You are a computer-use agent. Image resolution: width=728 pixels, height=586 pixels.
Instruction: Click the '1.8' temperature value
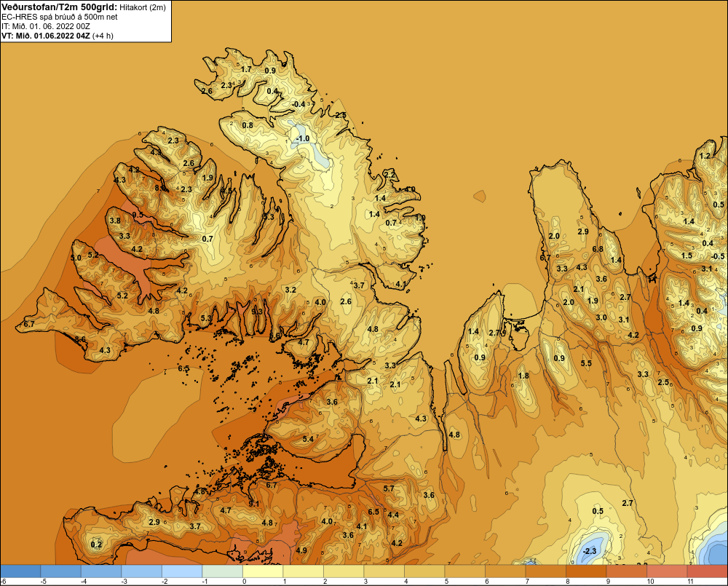point(523,376)
